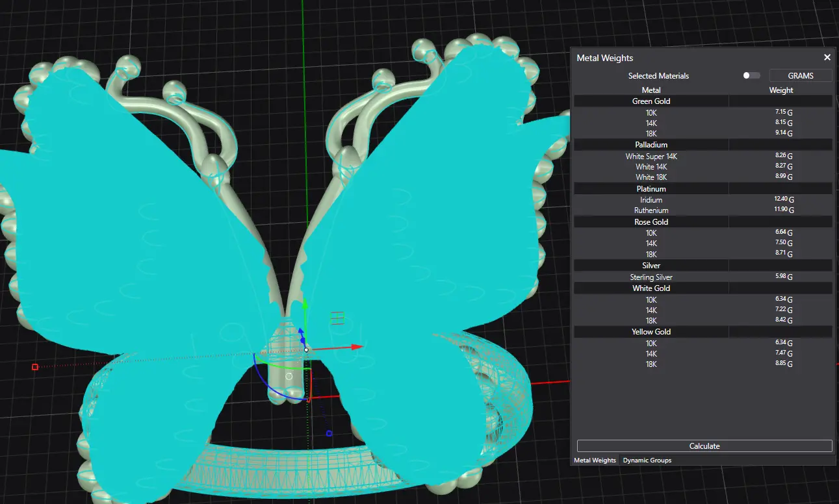
Task: Switch to the Dynamic Groups tab
Action: 647,460
